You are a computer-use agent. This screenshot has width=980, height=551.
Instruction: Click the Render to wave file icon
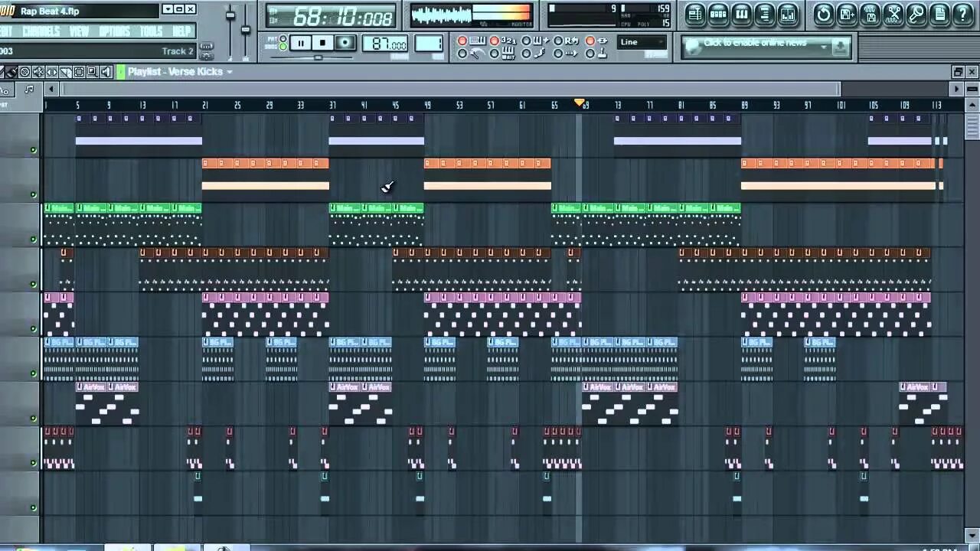tap(870, 14)
